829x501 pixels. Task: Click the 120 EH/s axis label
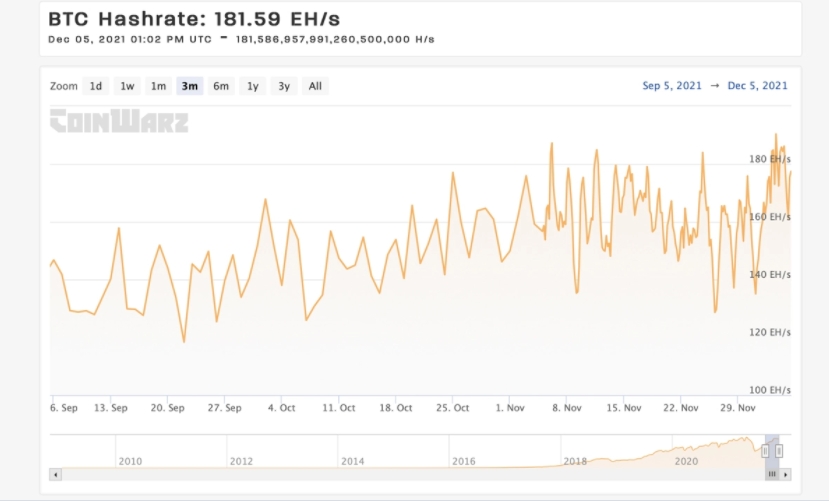coord(770,332)
